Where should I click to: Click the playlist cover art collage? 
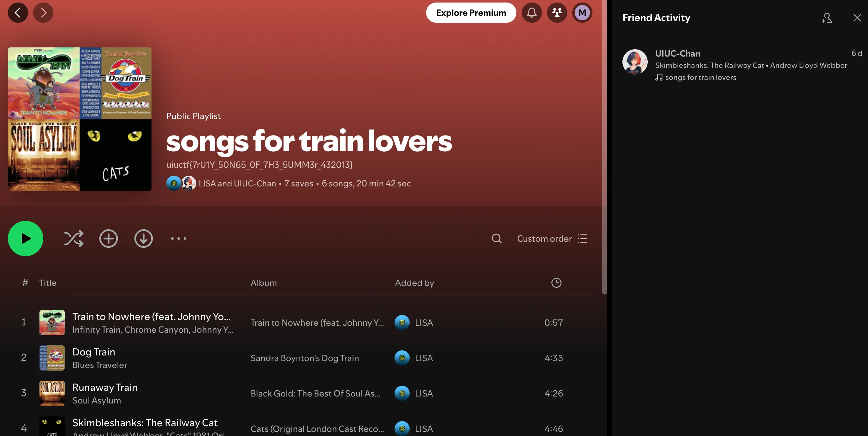[x=80, y=119]
